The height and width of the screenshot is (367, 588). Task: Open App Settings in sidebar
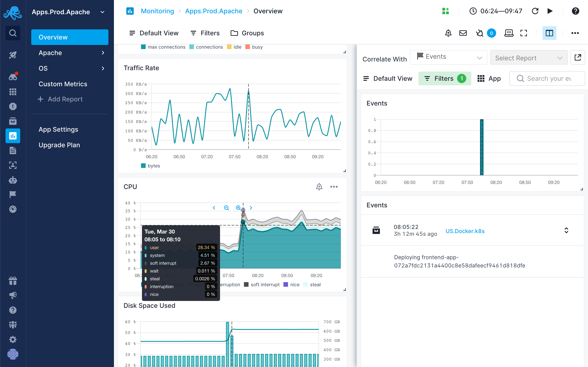coord(58,129)
